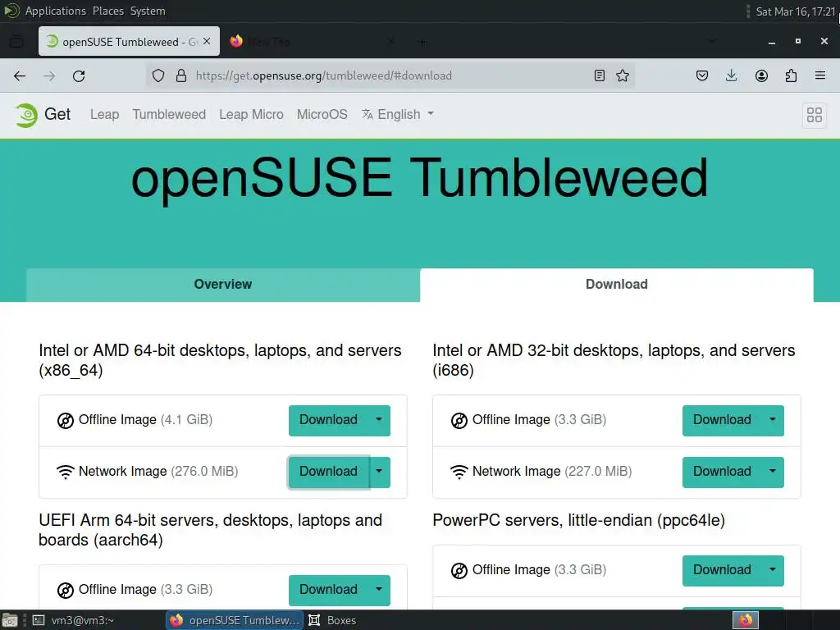Toggle reader view icon in address bar
840x630 pixels.
click(600, 75)
